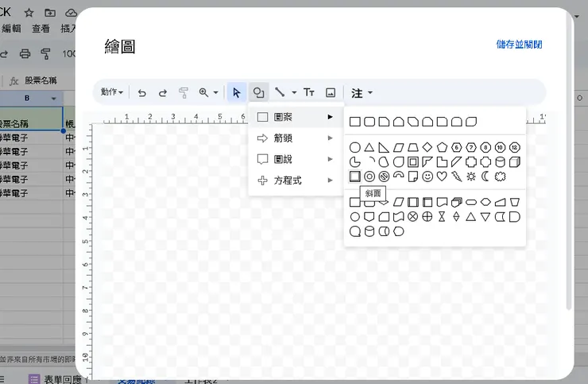588x384 pixels.
Task: Click 儲存並關閉 to save and close
Action: (519, 45)
